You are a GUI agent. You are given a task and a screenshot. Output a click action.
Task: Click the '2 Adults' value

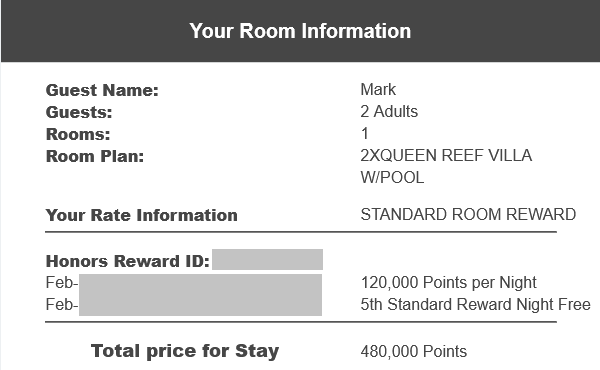[x=389, y=111]
